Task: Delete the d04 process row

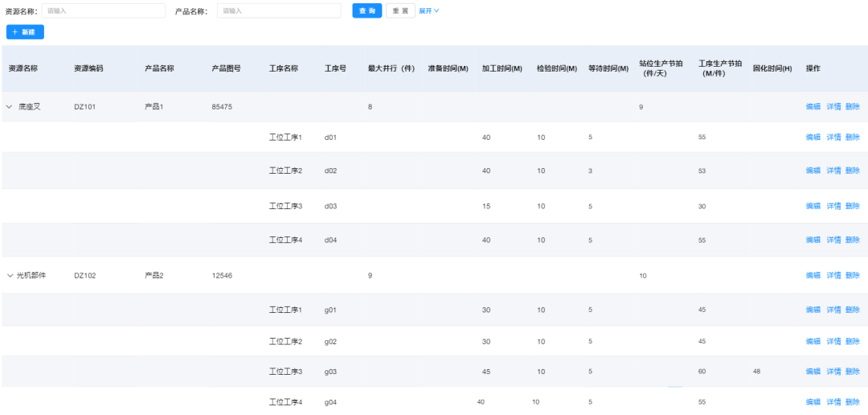Action: tap(853, 240)
